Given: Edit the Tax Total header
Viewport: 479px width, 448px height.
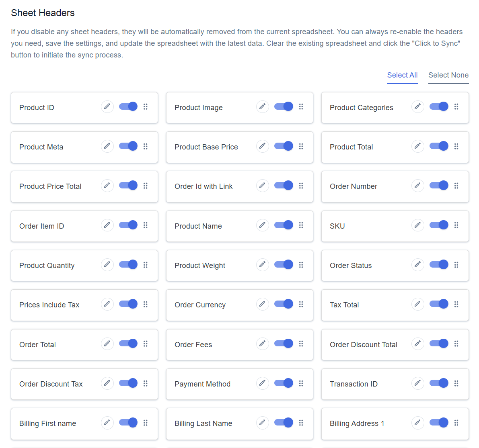Looking at the screenshot, I should click(x=417, y=304).
